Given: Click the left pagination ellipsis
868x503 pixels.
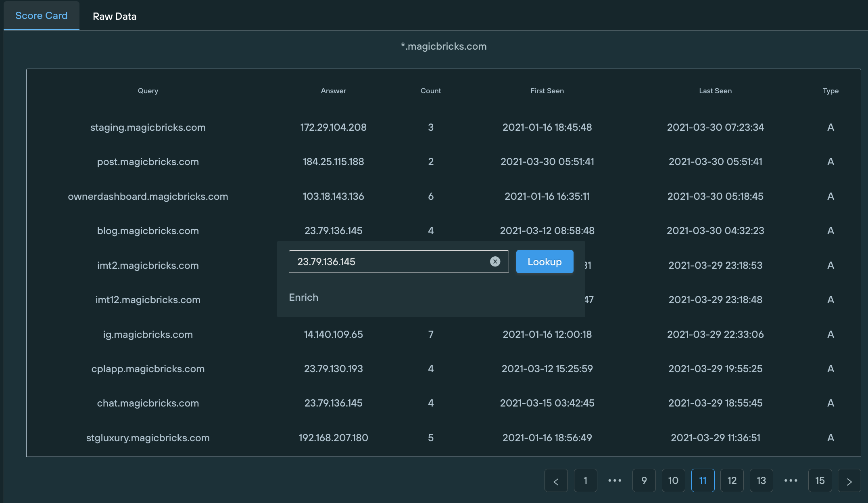Looking at the screenshot, I should [x=615, y=480].
